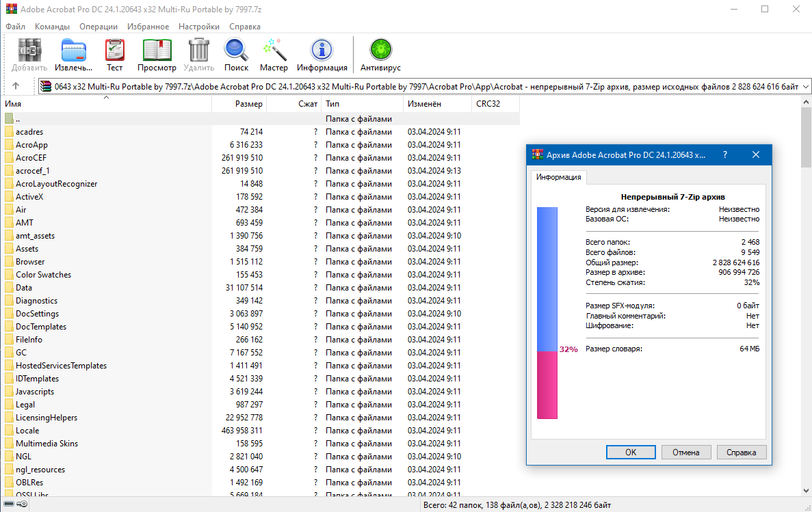
Task: Open the Избранное menu
Action: [148, 27]
